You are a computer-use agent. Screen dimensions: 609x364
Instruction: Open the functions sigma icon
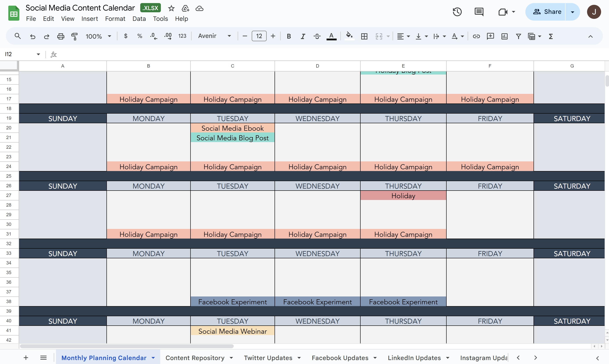tap(551, 36)
